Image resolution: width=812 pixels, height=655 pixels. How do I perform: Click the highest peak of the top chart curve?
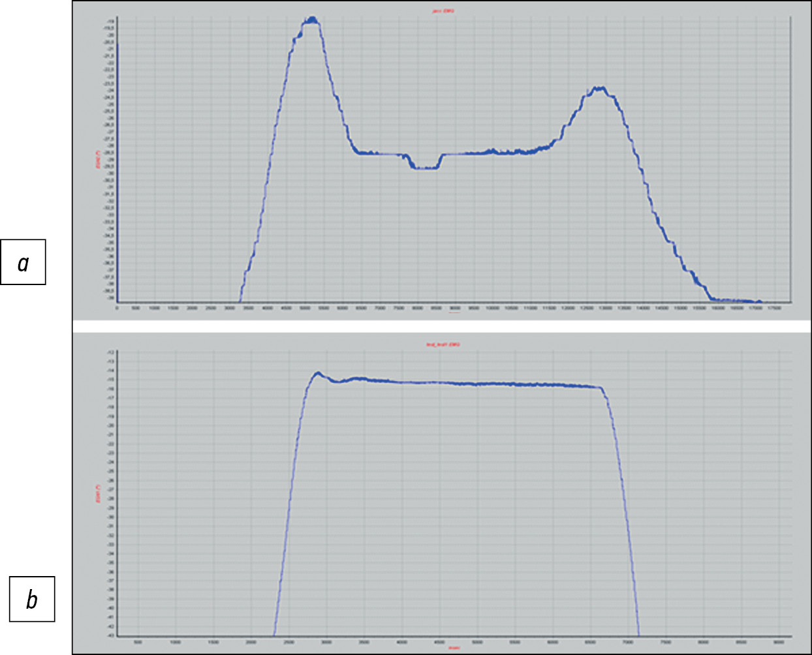click(x=311, y=20)
